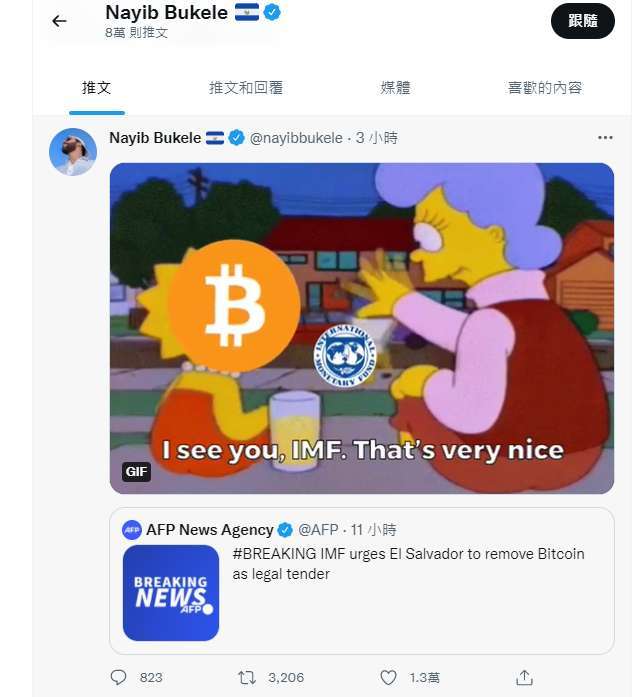Click the tweet author's blue verified badge
Screen dimensions: 640x697
click(236, 138)
